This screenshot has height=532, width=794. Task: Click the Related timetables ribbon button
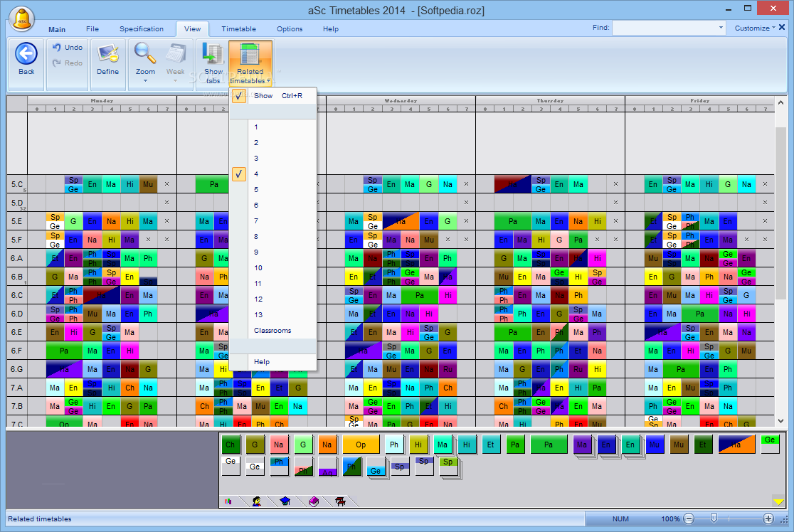250,63
